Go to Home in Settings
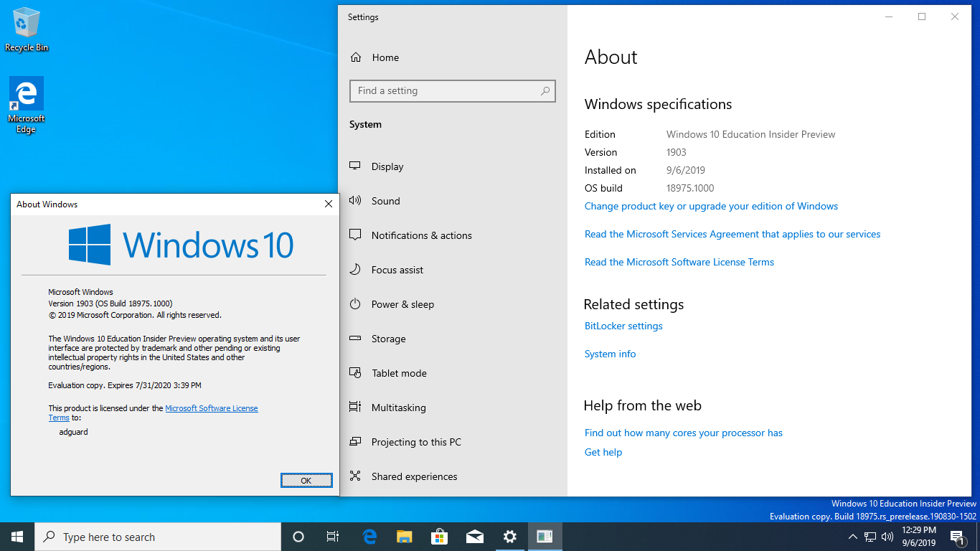 click(x=452, y=57)
